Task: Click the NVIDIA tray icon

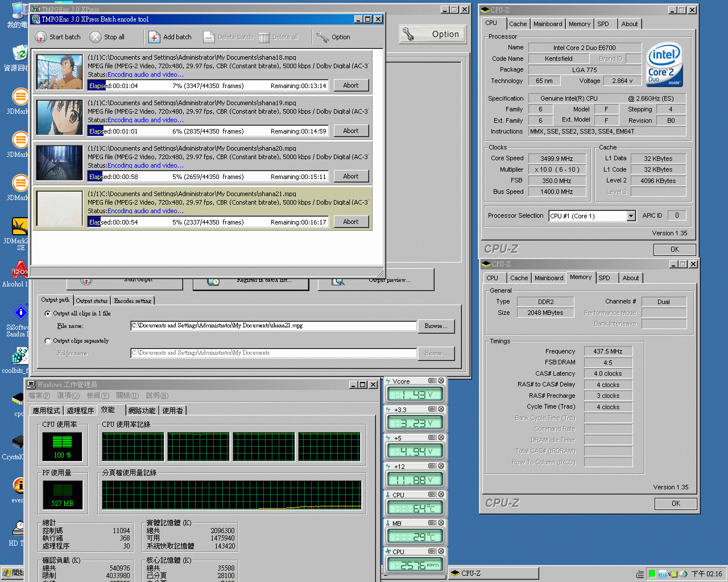Action: click(x=673, y=574)
